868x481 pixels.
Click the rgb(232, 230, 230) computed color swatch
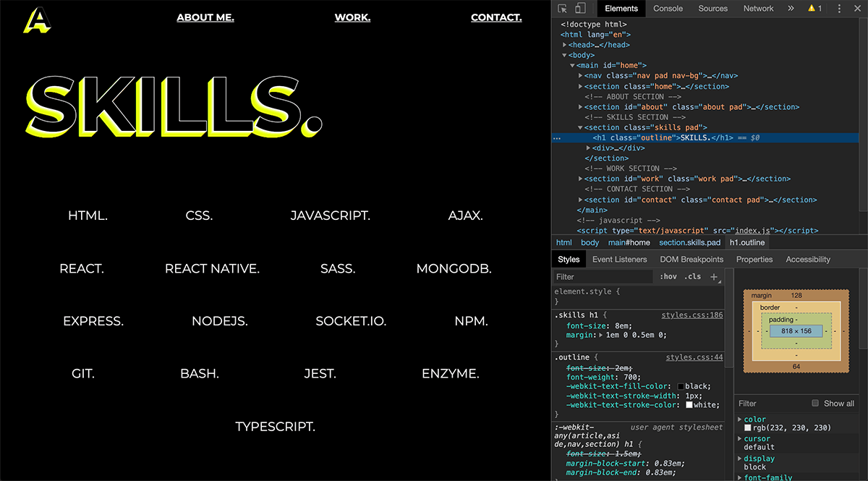coord(748,428)
